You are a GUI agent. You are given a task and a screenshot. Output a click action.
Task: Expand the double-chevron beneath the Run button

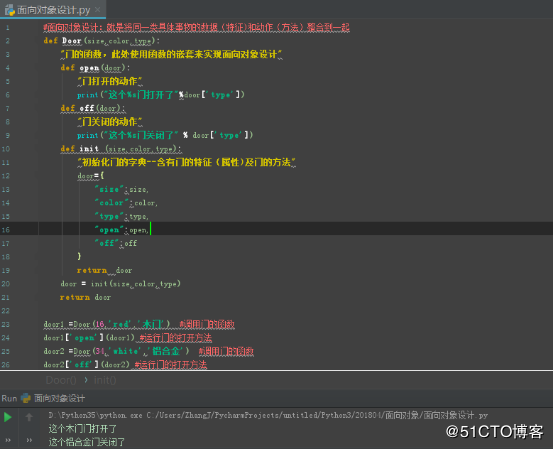tap(8, 440)
